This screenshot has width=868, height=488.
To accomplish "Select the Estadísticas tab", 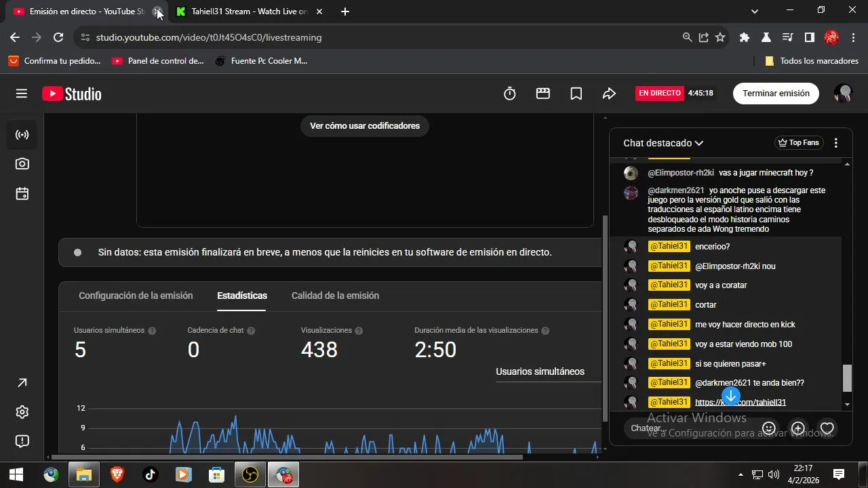I will [242, 296].
